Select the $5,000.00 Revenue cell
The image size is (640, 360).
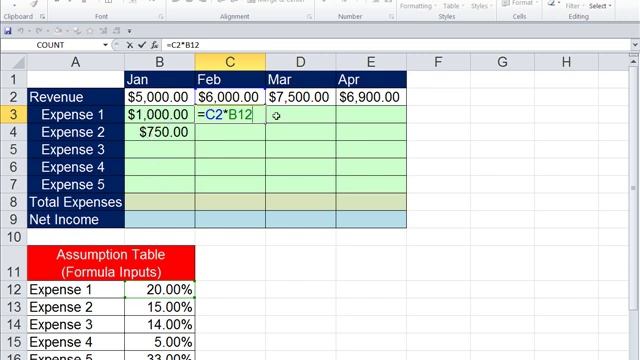click(x=160, y=97)
